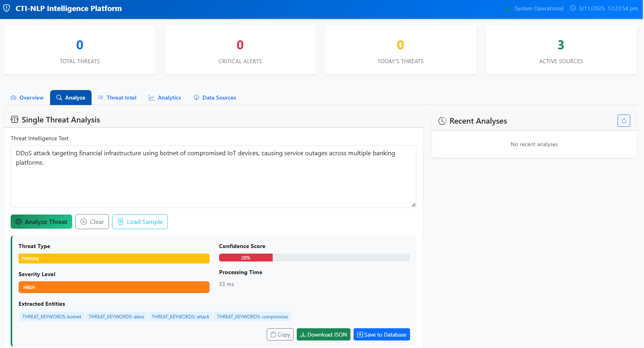
Task: Go to the Analytics tab
Action: pos(165,98)
